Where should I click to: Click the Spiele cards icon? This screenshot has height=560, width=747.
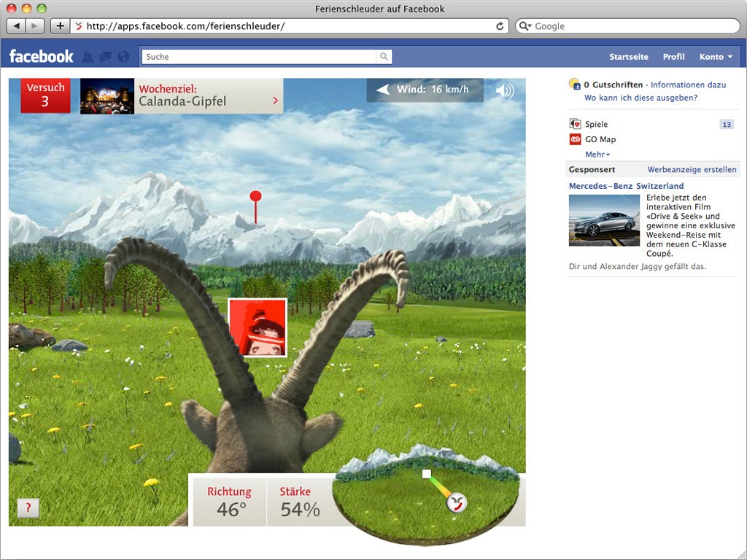(x=575, y=124)
